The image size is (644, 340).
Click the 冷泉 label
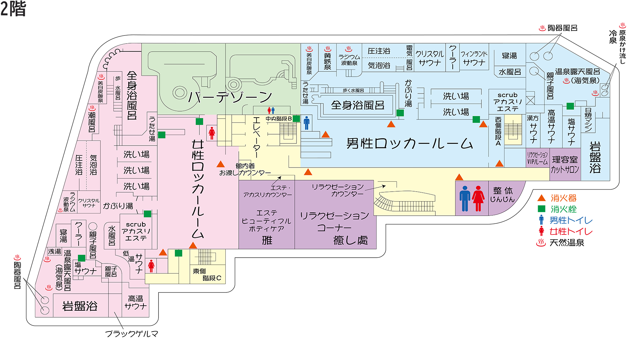point(613,36)
